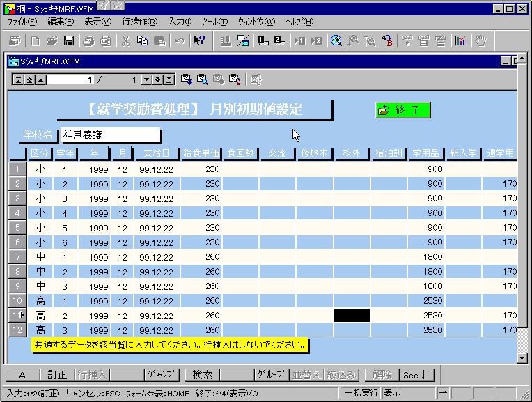Click the 検索 button in bottom bar
532x402 pixels.
coord(203,375)
